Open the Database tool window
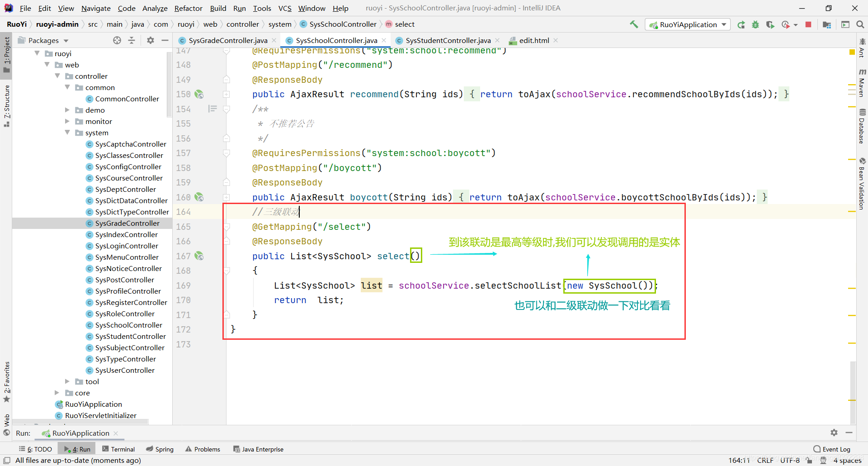The image size is (868, 466). 862,126
